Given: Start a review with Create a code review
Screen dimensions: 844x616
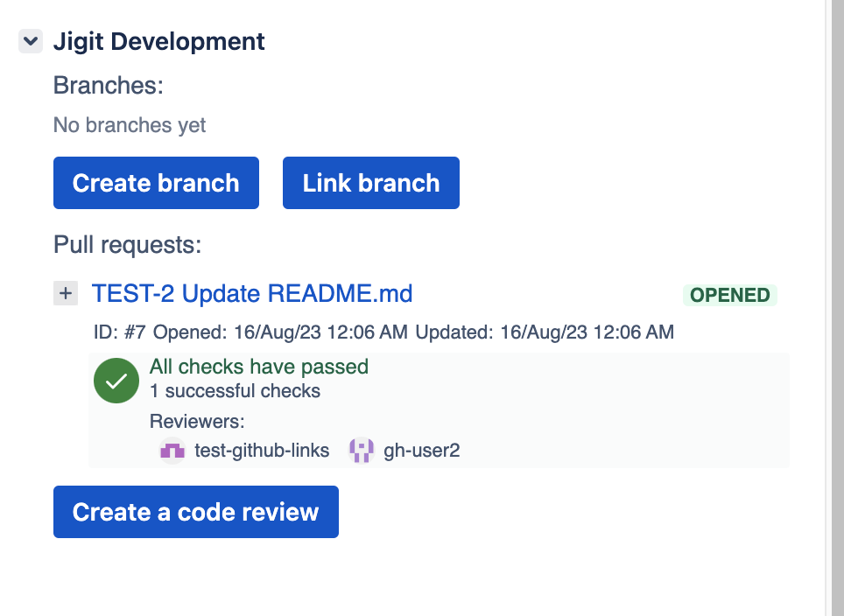Looking at the screenshot, I should pyautogui.click(x=195, y=512).
